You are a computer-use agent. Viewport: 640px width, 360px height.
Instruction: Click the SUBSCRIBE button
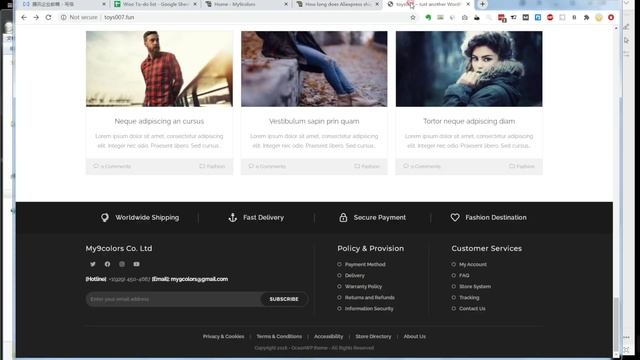click(284, 299)
